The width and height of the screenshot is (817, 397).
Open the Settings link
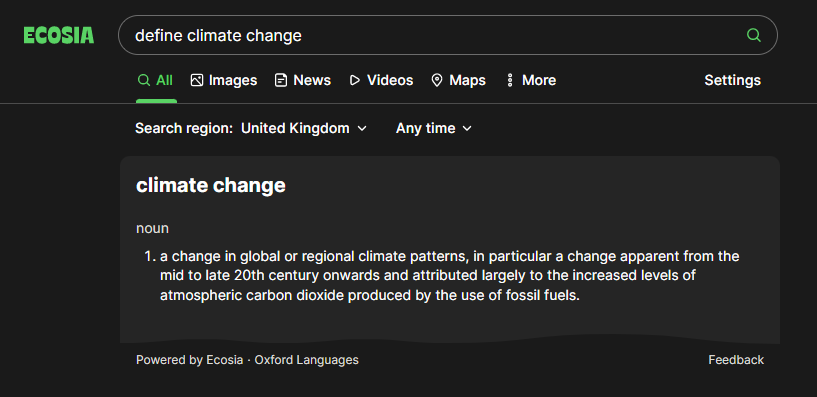pos(733,80)
